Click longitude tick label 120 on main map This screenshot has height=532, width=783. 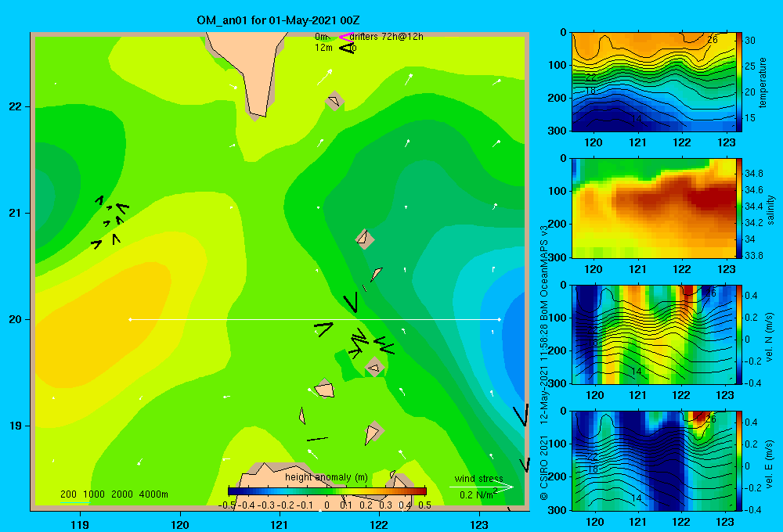[x=180, y=524]
